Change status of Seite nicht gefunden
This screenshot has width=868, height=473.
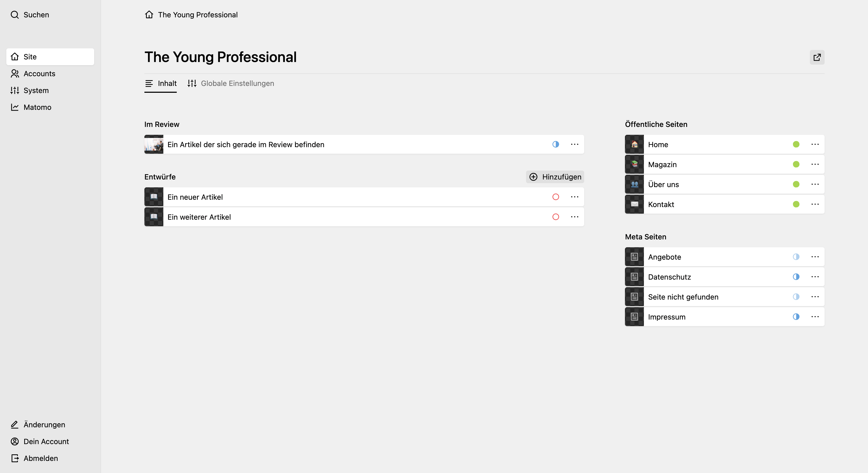[796, 297]
